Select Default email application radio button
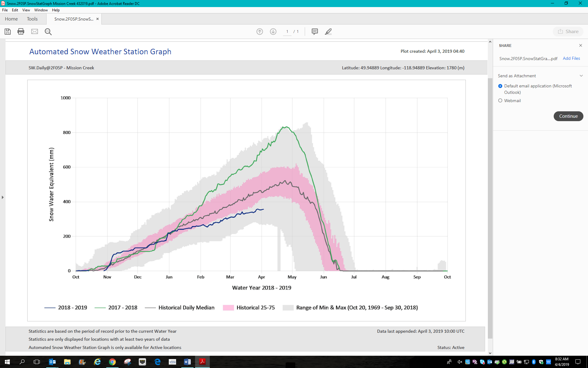This screenshot has height=368, width=588. click(500, 86)
